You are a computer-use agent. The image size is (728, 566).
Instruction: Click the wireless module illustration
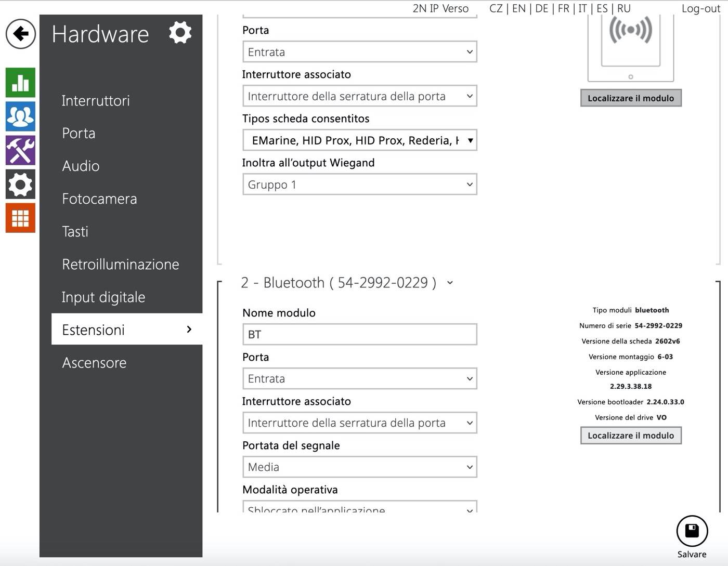point(631,48)
